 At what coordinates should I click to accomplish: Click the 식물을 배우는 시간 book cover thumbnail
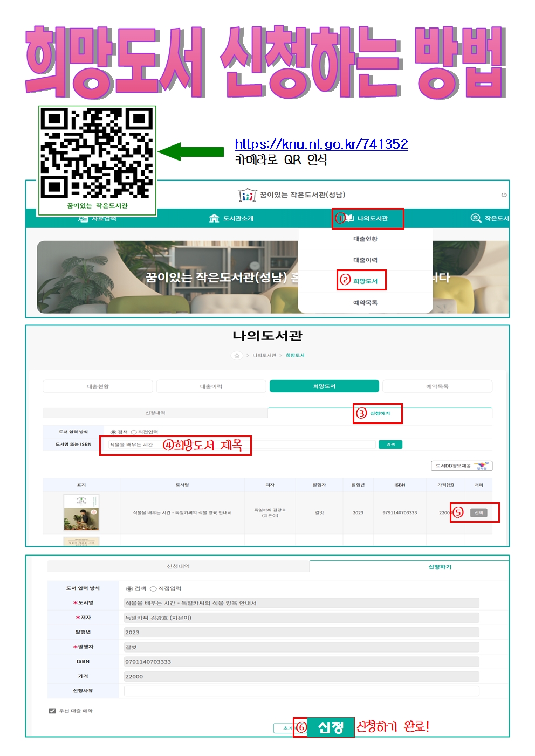click(81, 512)
